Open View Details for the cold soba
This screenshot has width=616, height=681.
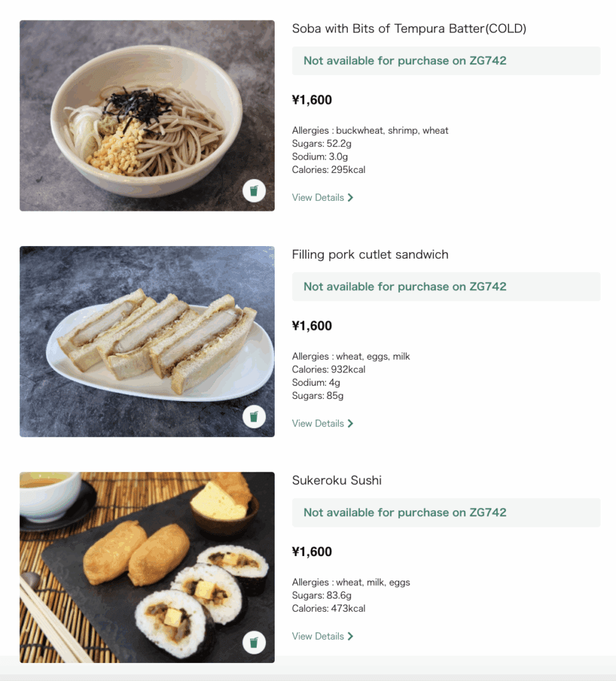[x=318, y=198]
